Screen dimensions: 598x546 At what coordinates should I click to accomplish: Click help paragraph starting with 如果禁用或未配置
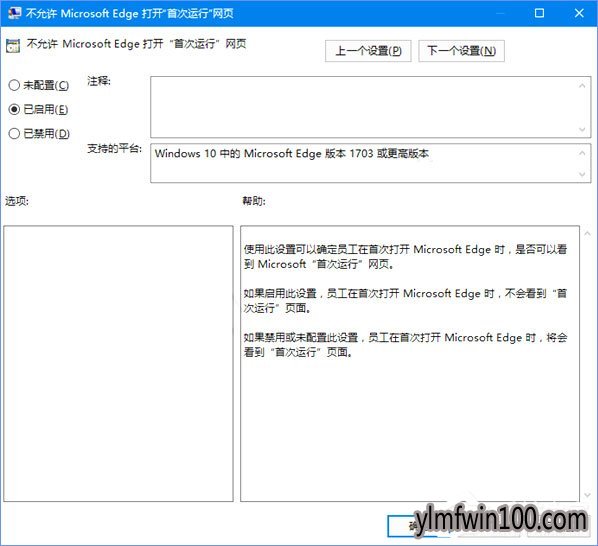click(405, 345)
